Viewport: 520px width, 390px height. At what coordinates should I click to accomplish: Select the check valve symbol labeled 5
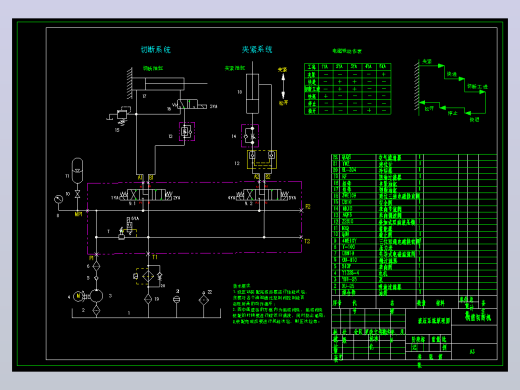click(96, 278)
